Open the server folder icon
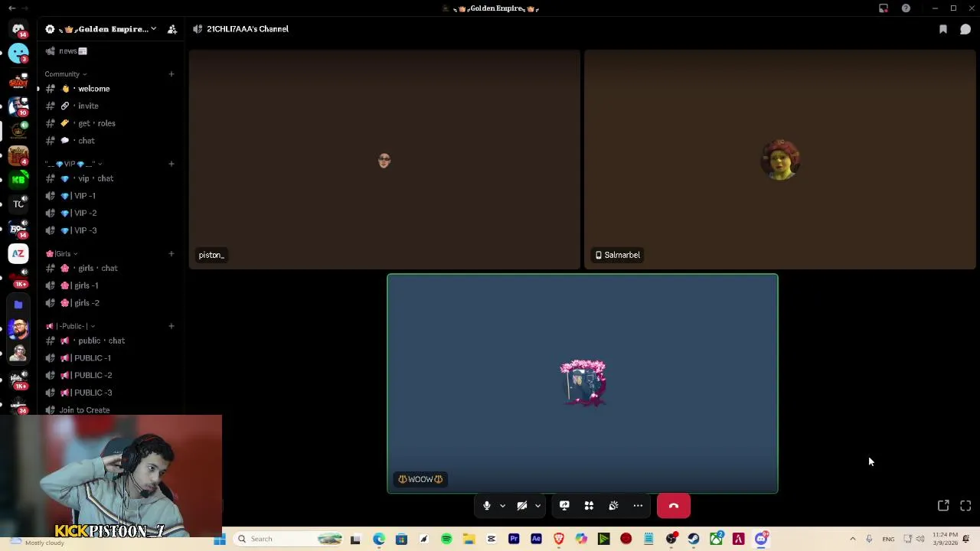 tap(18, 304)
